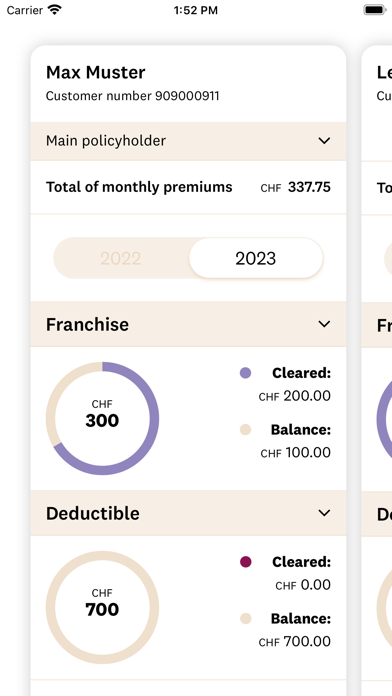Tap the beige Franchise Balance dot
392x696 pixels.
coord(245,430)
